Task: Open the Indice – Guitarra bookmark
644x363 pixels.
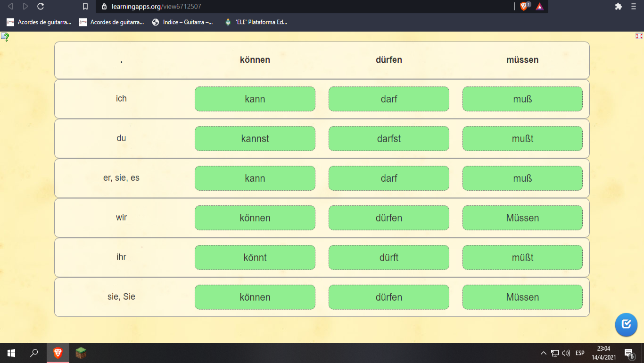Action: pyautogui.click(x=182, y=22)
